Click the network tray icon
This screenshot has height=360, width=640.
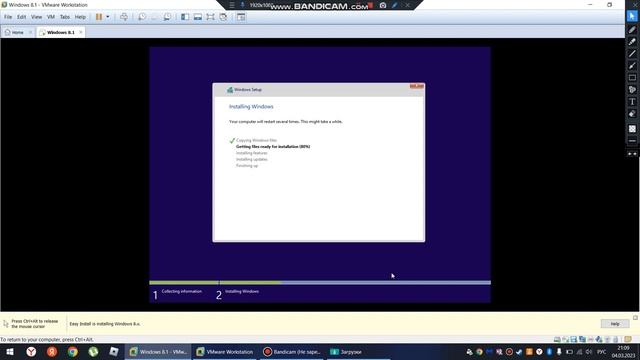point(579,351)
